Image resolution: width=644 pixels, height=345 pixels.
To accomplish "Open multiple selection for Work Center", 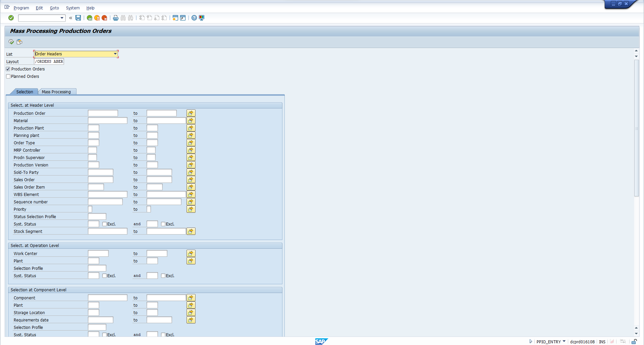I will click(x=191, y=254).
